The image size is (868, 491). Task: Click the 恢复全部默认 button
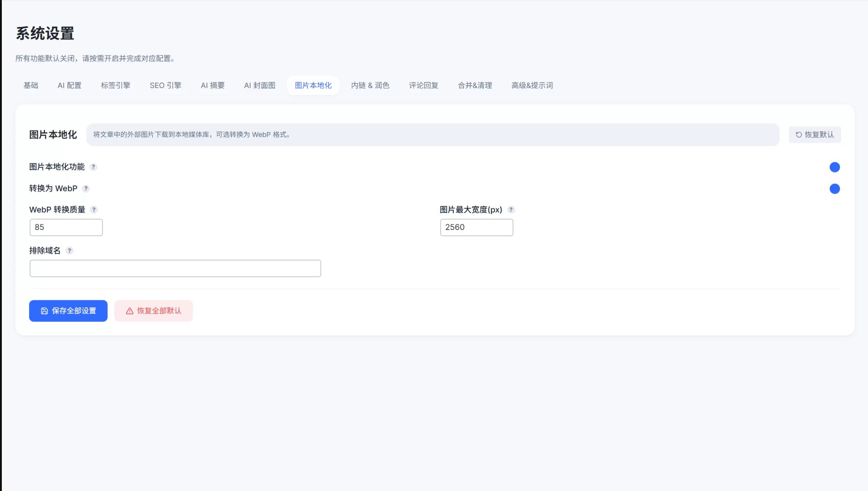(x=153, y=311)
